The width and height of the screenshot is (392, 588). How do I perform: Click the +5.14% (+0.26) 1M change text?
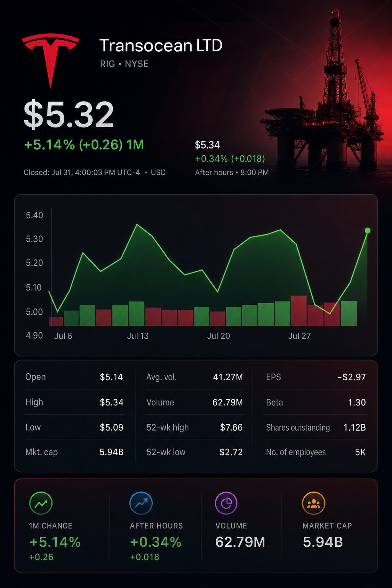click(x=84, y=145)
